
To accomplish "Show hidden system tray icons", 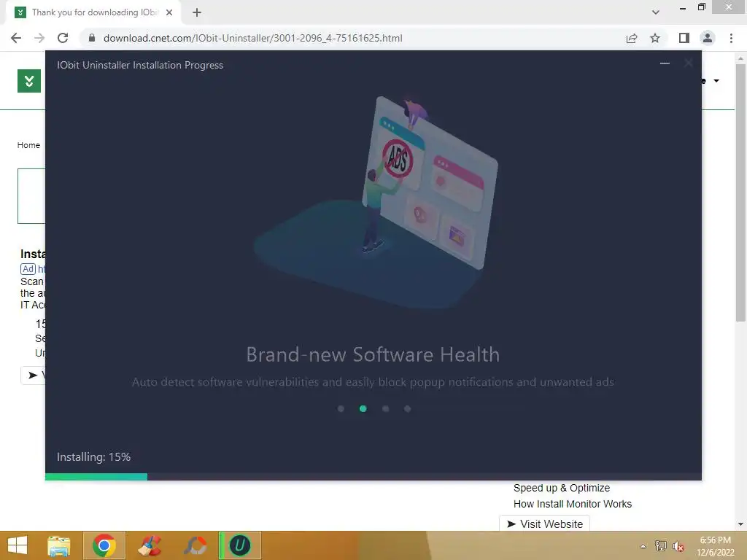I will (643, 546).
